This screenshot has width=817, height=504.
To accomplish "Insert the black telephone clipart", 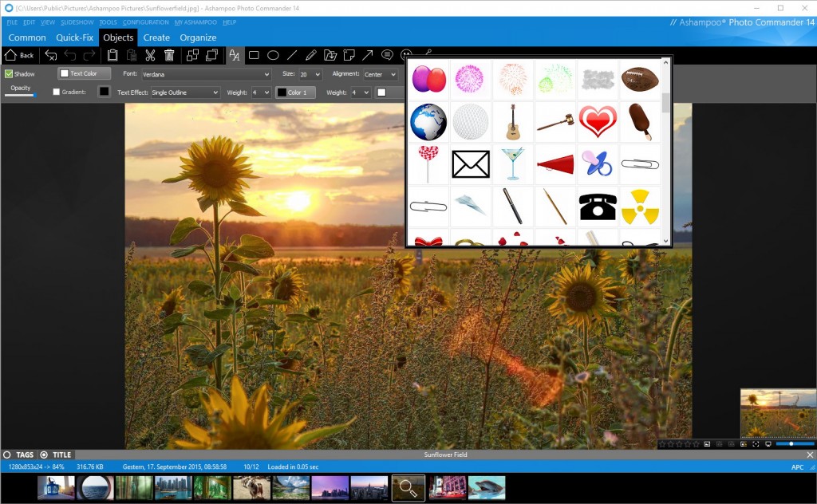I will tap(598, 207).
